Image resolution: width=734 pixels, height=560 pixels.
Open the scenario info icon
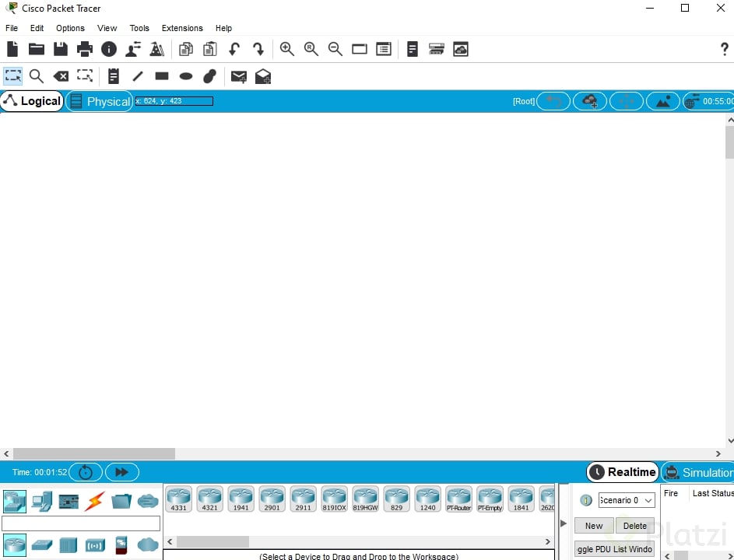(x=586, y=500)
